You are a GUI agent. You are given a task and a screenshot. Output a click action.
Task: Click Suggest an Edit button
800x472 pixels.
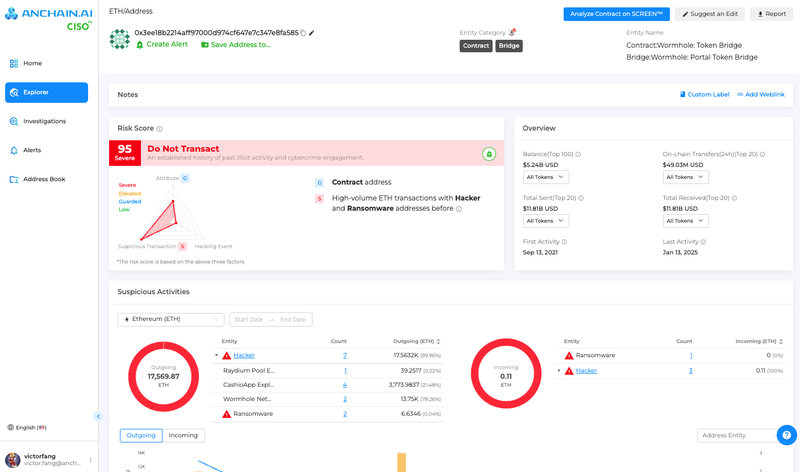(710, 14)
